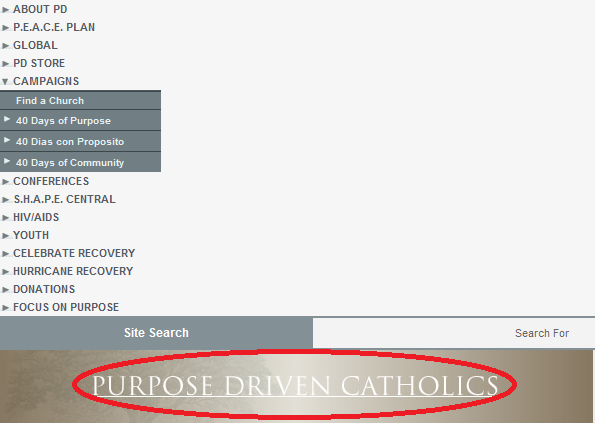Expand 40 Days of Purpose submenu arrow
The width and height of the screenshot is (595, 423).
(7, 119)
